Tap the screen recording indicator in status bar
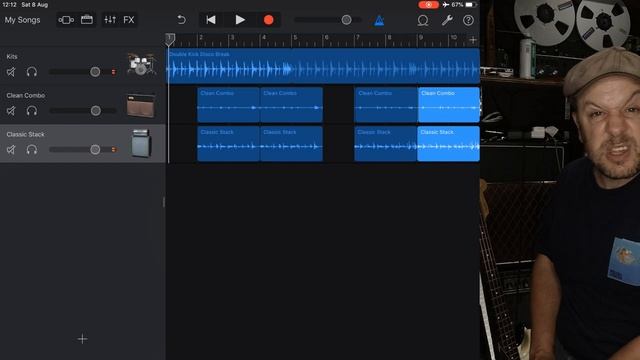The height and width of the screenshot is (360, 640). coord(428,5)
